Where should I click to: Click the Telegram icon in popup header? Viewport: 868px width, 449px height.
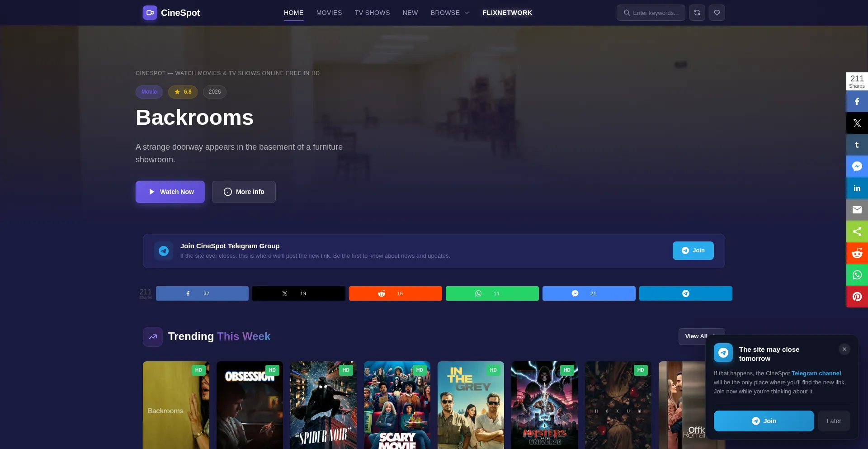[x=723, y=353]
